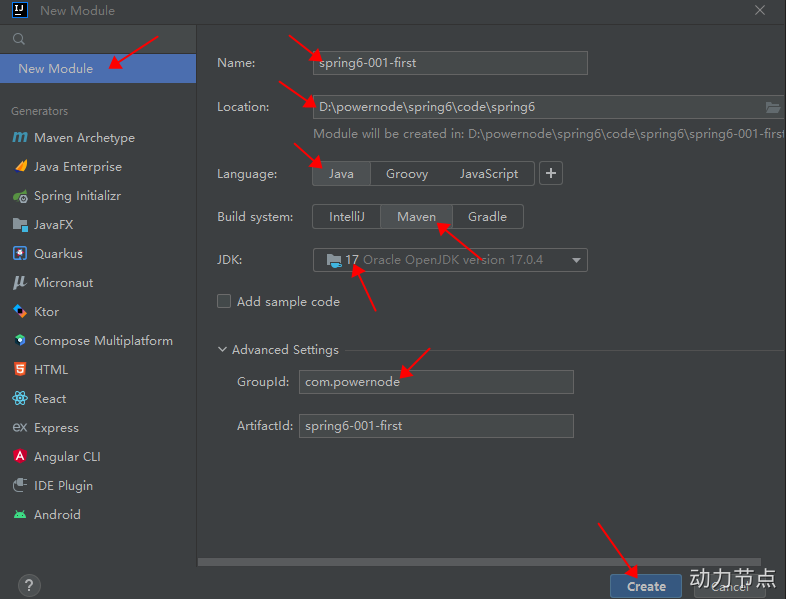The image size is (786, 599).
Task: Click the Quarkus generator icon
Action: 20,254
